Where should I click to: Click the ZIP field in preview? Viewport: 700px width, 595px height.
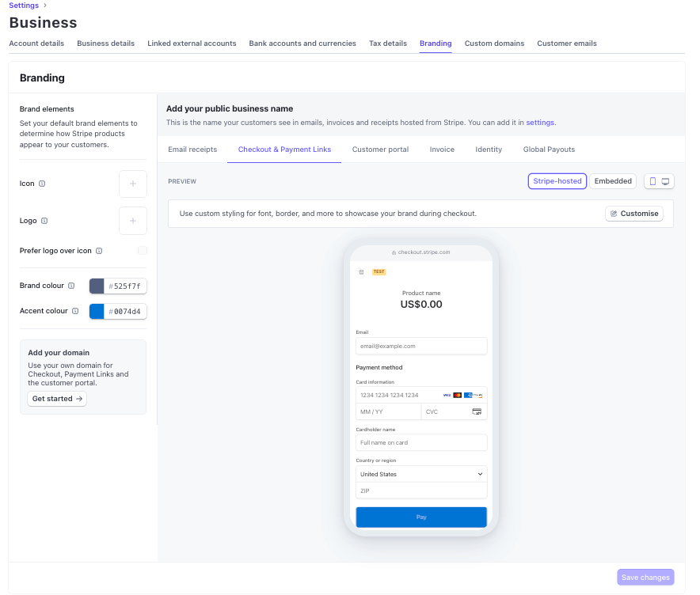(421, 491)
